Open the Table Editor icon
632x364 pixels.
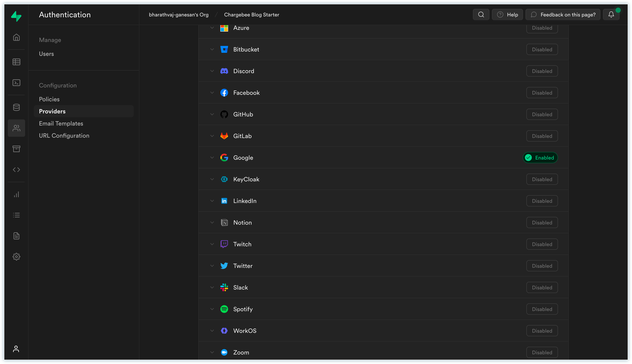pos(16,62)
